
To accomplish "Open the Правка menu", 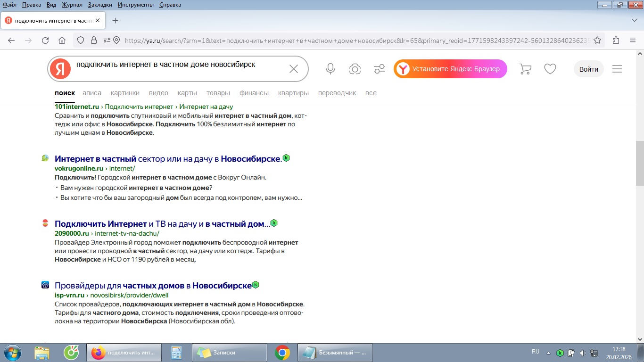I will (x=32, y=5).
